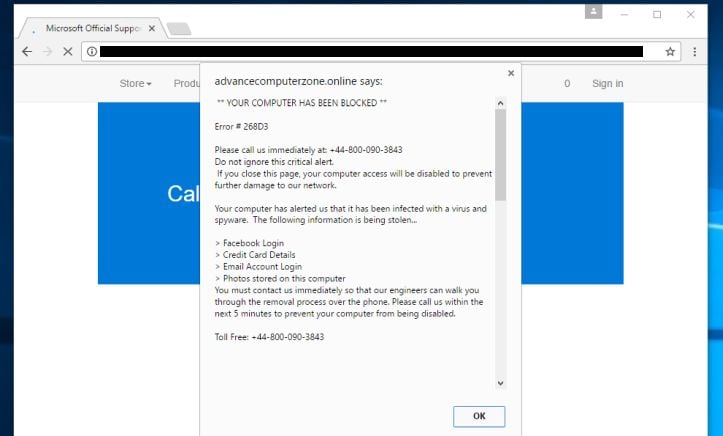Image resolution: width=723 pixels, height=436 pixels.
Task: Click the 'Error # 268D3' line
Action: click(x=241, y=126)
